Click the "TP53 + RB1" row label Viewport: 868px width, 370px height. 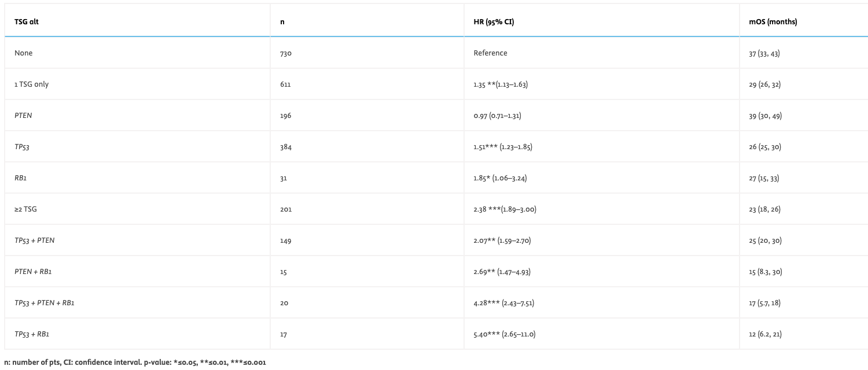pos(32,334)
